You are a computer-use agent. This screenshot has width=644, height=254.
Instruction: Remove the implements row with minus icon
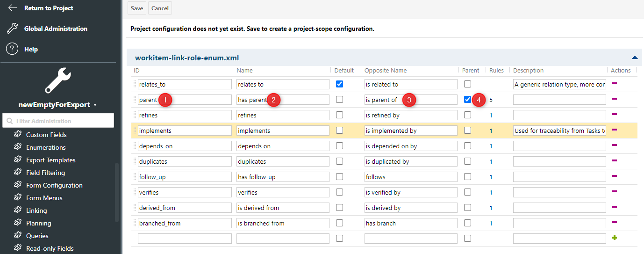[x=615, y=130]
